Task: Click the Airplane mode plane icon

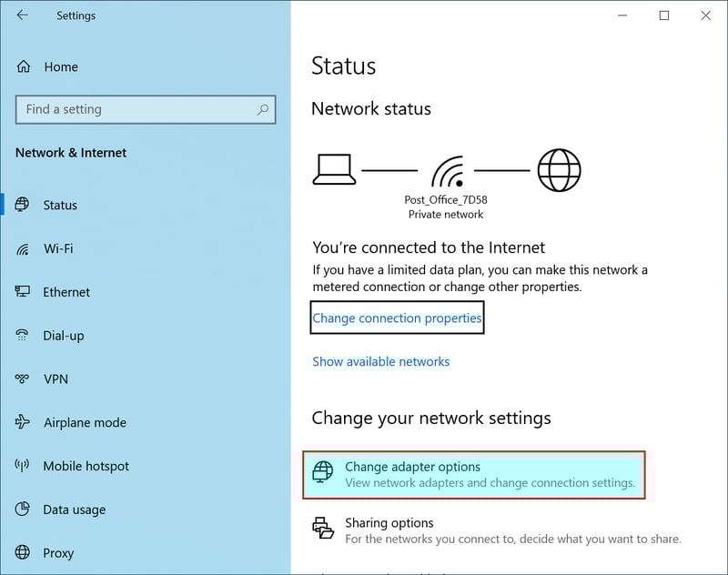Action: [x=22, y=422]
